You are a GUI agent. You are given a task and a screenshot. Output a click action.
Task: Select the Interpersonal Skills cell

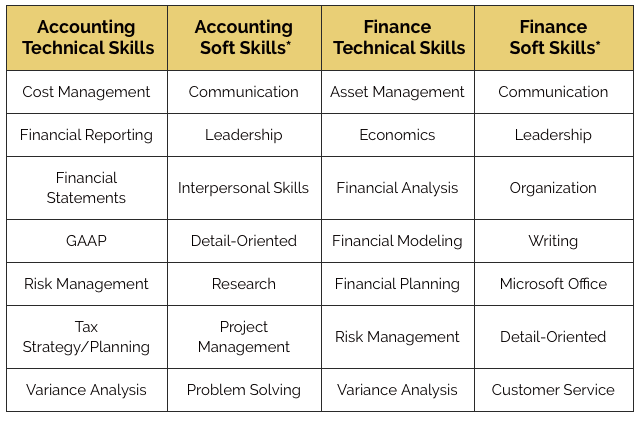tap(244, 188)
